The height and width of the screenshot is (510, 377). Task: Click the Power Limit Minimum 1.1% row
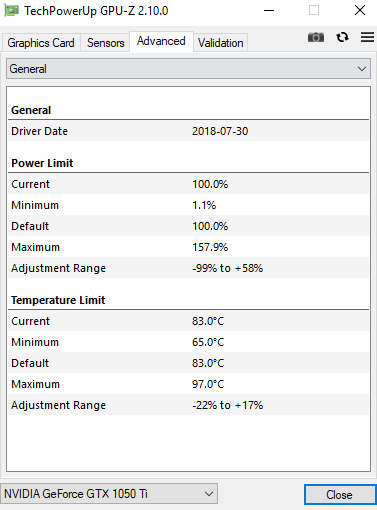click(188, 205)
